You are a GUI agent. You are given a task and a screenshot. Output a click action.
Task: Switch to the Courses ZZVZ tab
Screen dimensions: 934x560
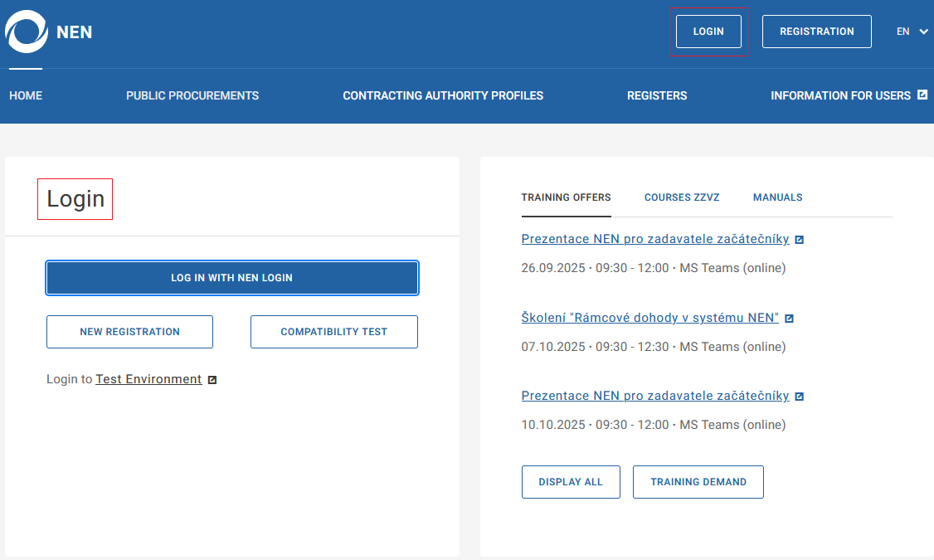click(682, 197)
